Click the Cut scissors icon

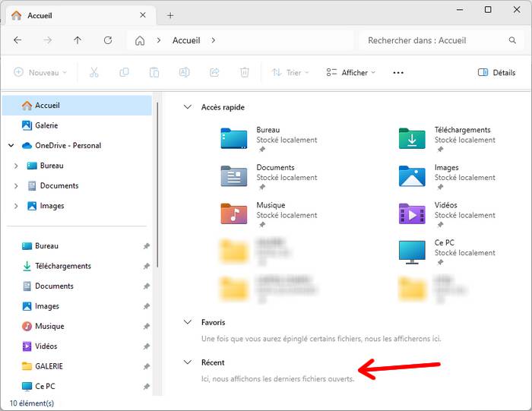tap(94, 72)
